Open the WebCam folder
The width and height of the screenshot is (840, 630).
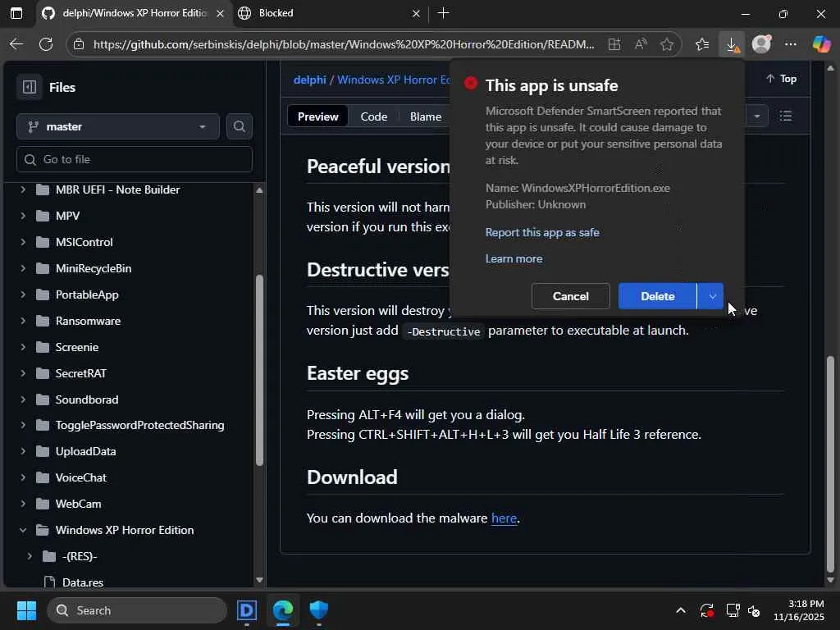point(78,504)
